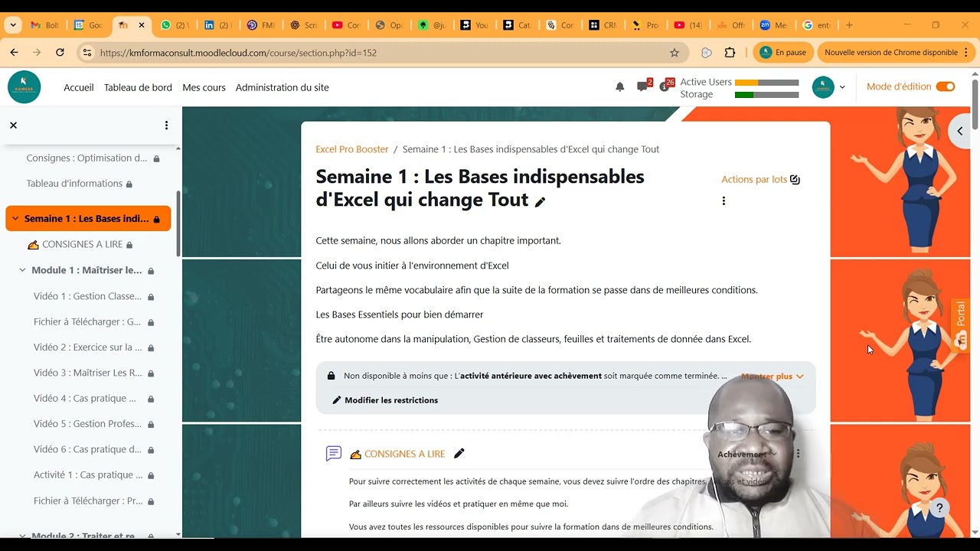Click the CONSIGNES A LIRE activity link
The width and height of the screenshot is (980, 551).
pyautogui.click(x=404, y=454)
